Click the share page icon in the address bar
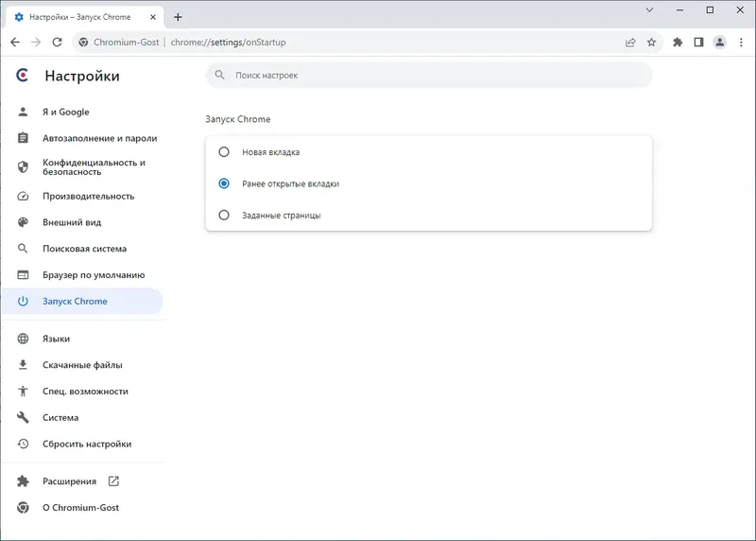 click(630, 42)
